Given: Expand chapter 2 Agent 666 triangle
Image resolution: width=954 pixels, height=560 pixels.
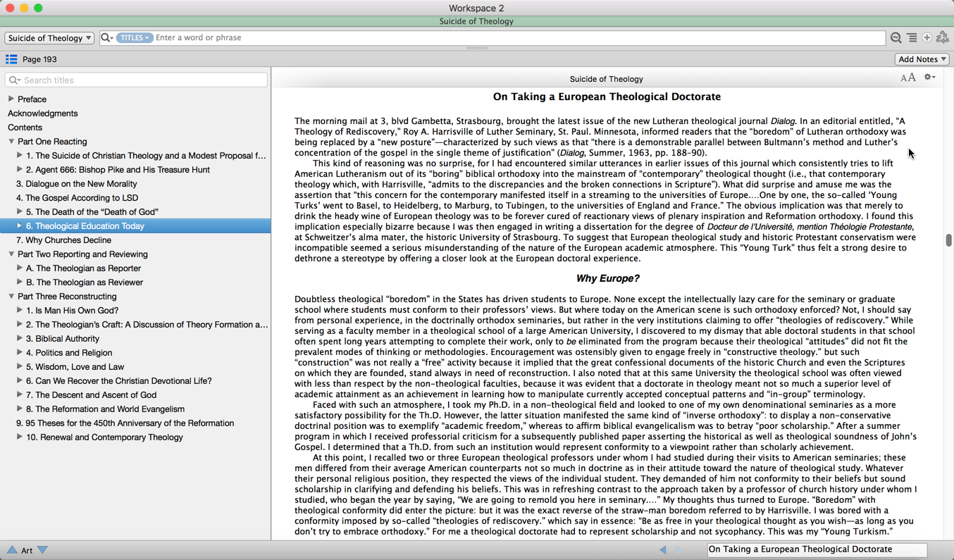Looking at the screenshot, I should tap(19, 170).
